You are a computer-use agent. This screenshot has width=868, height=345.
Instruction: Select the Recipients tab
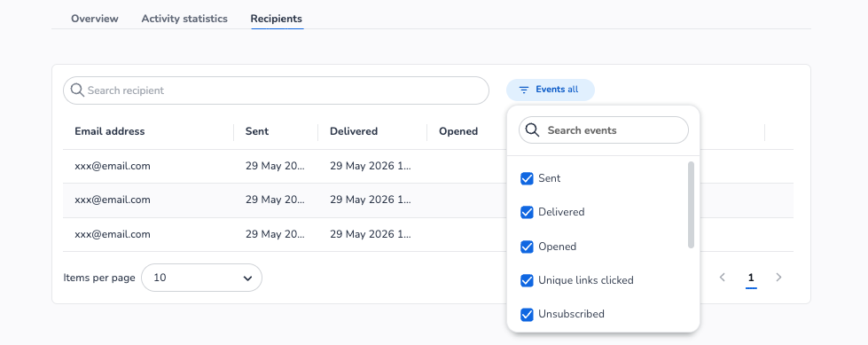pyautogui.click(x=277, y=19)
